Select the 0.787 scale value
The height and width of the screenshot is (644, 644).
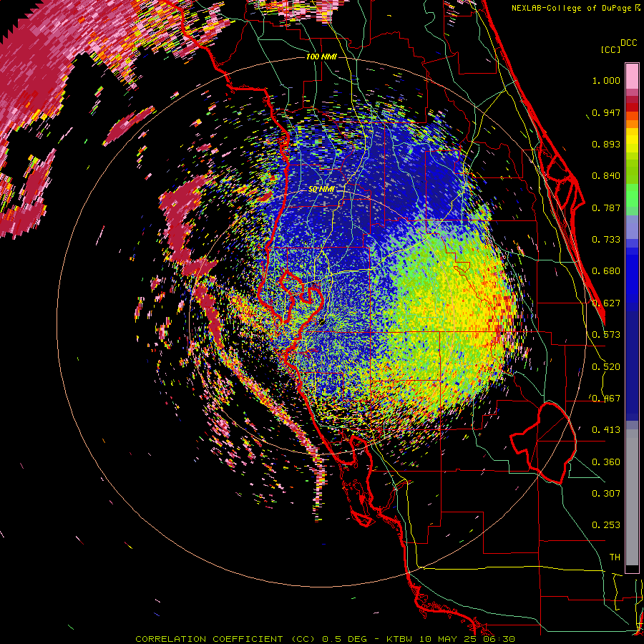606,208
